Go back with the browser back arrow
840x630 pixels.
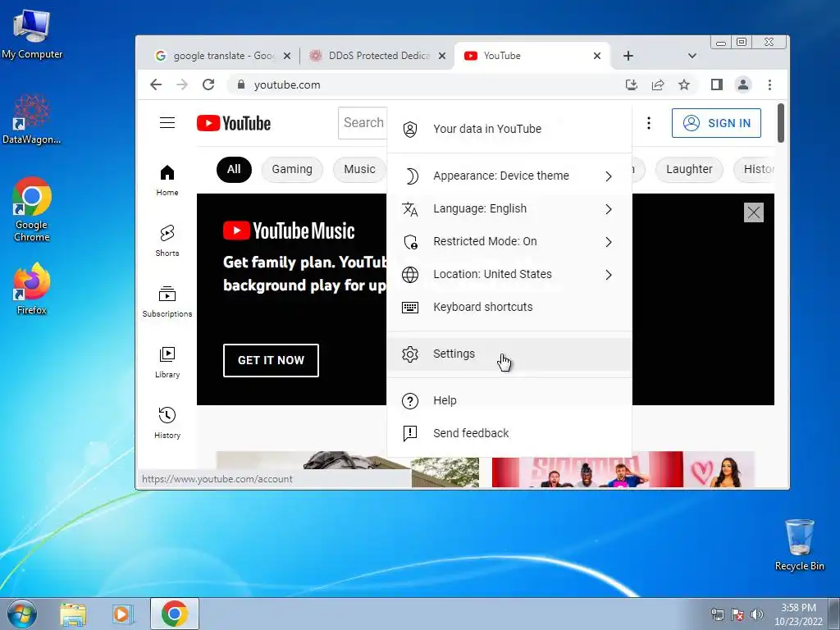coord(156,84)
